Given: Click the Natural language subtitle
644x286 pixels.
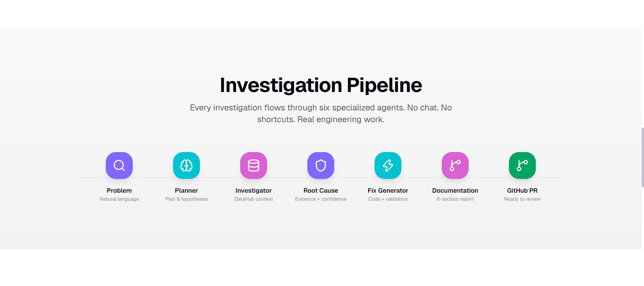Looking at the screenshot, I should coord(119,199).
